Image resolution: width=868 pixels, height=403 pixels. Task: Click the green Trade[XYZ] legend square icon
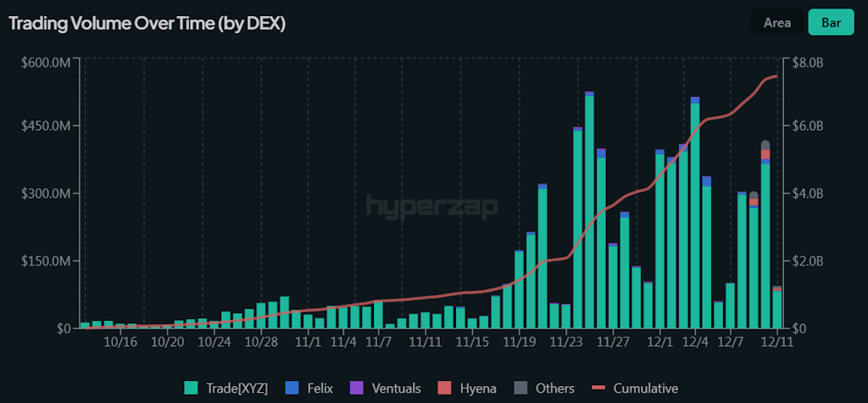click(191, 388)
